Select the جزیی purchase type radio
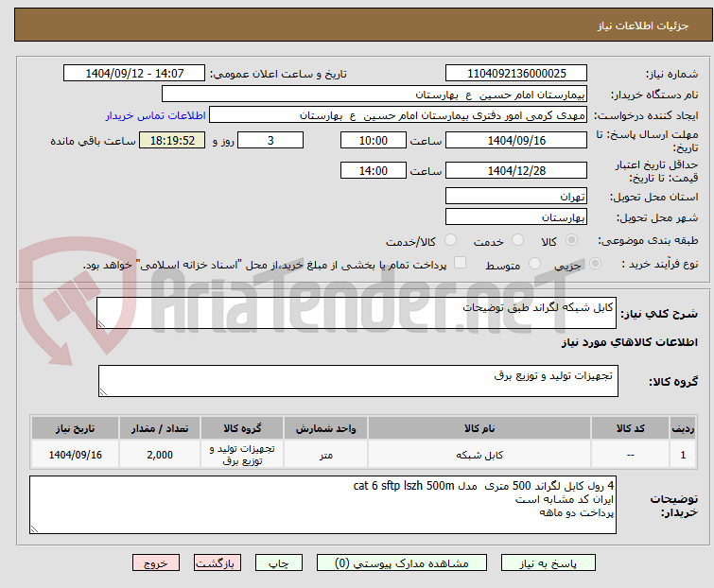 [595, 264]
